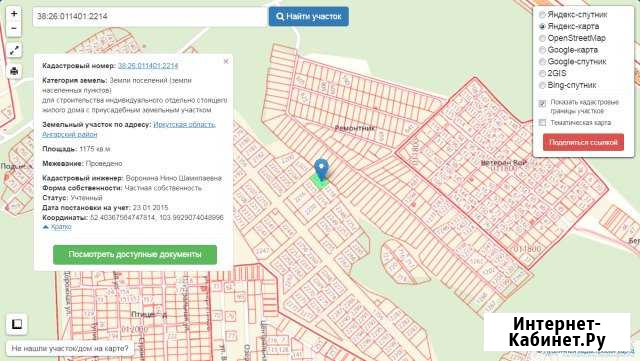Click area value 1175 кв.м
This screenshot has width=640, height=361.
[95, 149]
